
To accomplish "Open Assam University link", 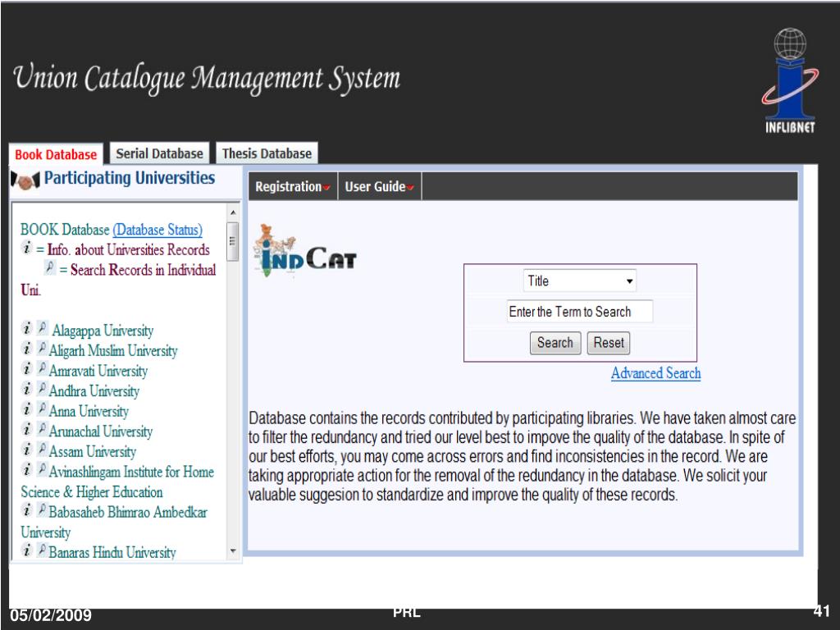I will [x=92, y=452].
